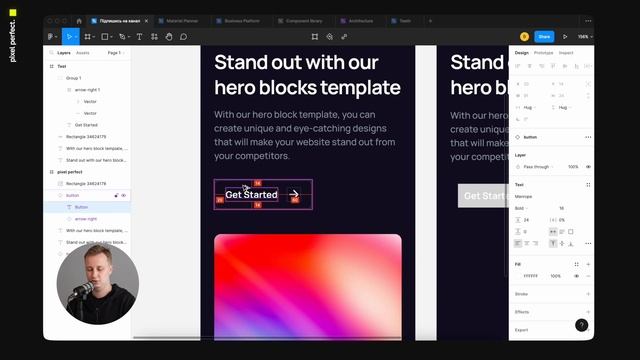
Task: Select the Rectangle shape tool
Action: (104, 37)
